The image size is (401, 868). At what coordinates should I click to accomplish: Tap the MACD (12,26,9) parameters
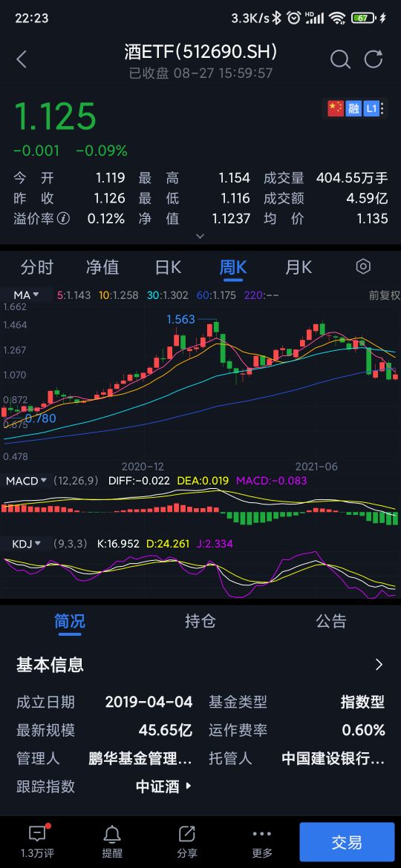[76, 481]
